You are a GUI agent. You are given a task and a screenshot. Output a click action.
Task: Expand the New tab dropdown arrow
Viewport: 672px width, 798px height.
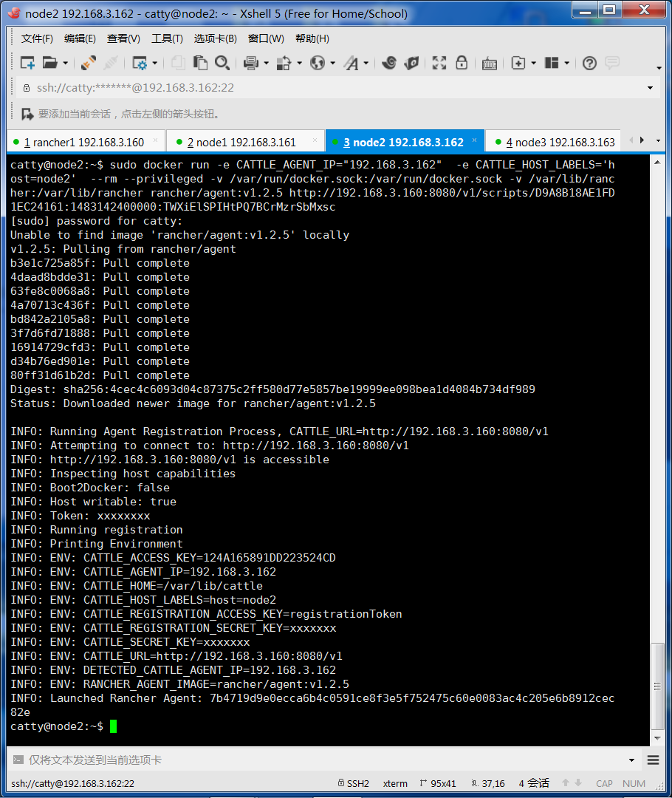533,63
